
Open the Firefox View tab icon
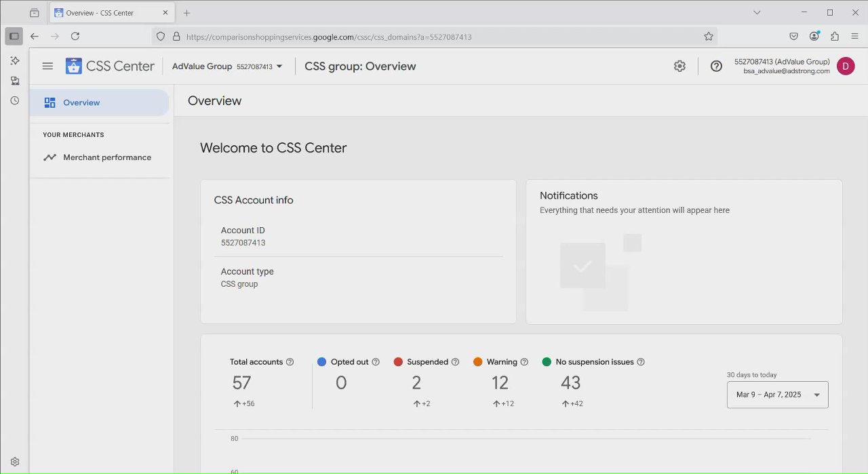pos(34,13)
